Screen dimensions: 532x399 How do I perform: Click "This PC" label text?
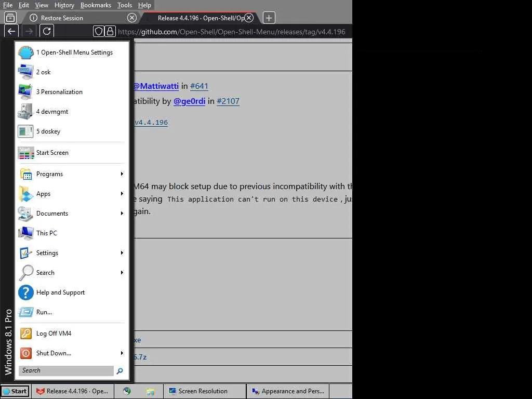point(47,233)
